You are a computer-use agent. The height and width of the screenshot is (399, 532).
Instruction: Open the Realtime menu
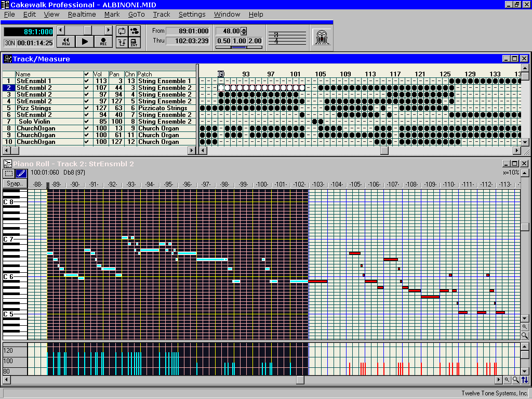pos(82,14)
